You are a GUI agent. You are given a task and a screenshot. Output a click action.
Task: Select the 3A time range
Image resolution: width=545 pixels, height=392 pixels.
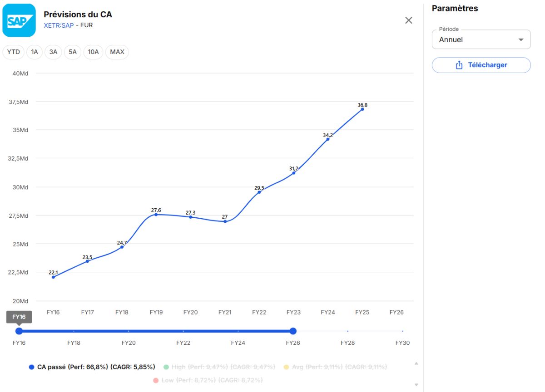(53, 52)
